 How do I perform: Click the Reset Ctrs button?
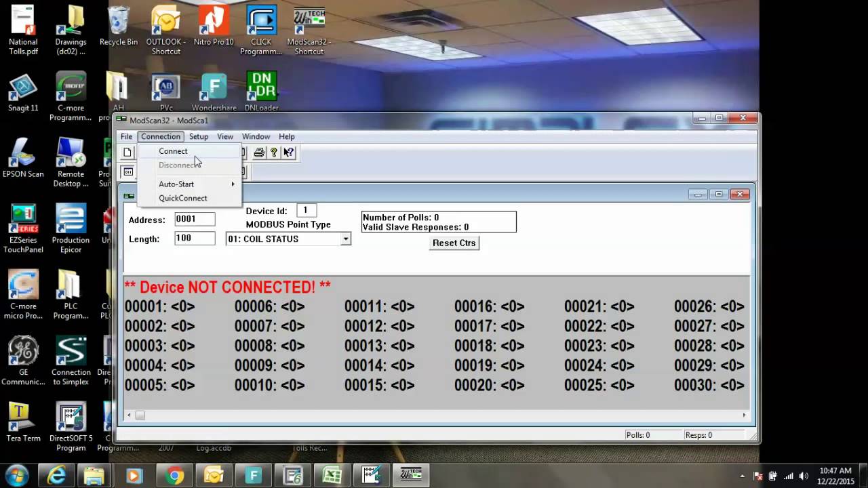[x=454, y=243]
